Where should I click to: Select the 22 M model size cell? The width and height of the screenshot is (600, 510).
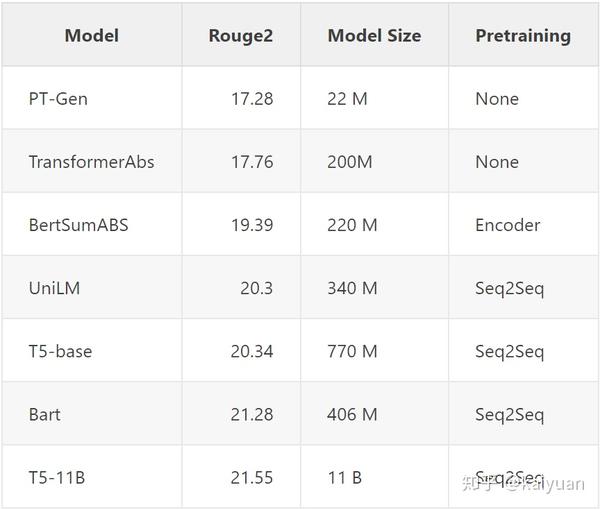click(347, 99)
